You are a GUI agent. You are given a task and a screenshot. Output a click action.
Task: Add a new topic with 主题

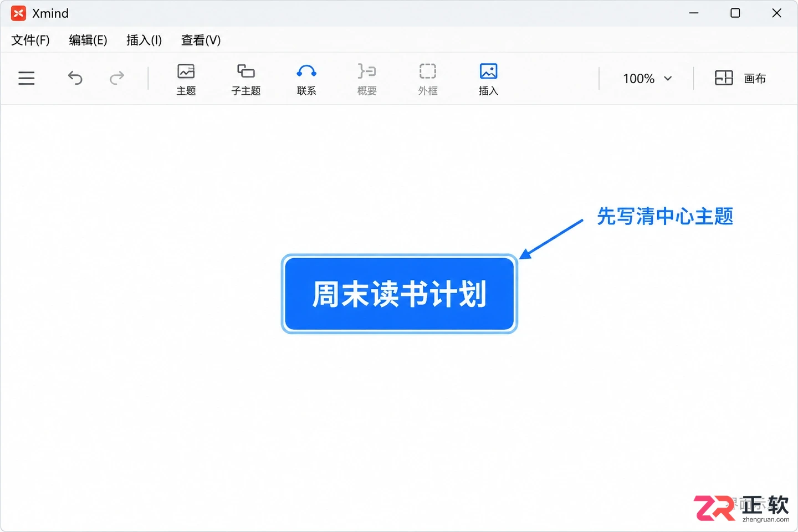(186, 79)
